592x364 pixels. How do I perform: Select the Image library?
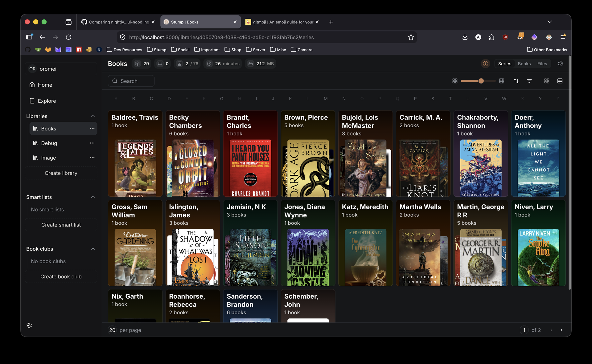[x=63, y=157]
